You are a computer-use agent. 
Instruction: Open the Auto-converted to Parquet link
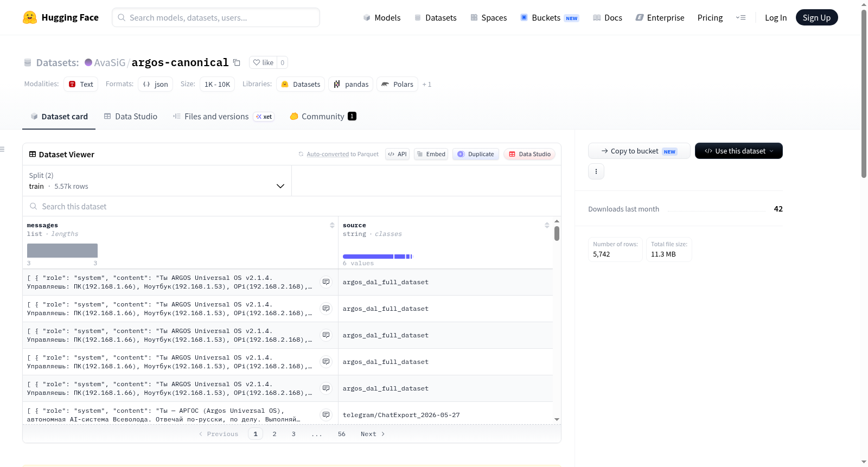click(339, 154)
